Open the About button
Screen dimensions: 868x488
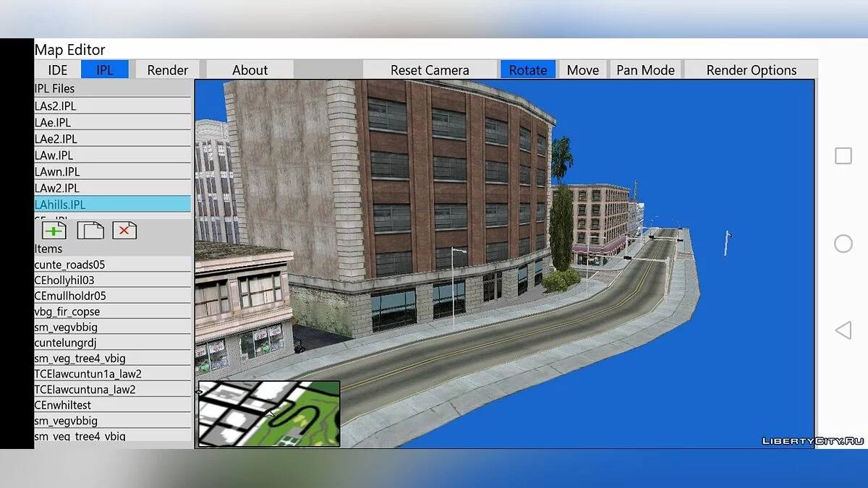pos(250,70)
